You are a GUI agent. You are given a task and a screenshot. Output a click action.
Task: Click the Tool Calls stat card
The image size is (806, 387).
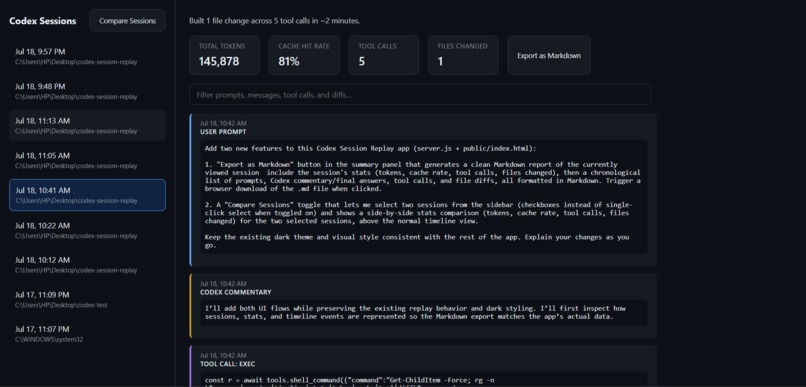click(x=383, y=55)
